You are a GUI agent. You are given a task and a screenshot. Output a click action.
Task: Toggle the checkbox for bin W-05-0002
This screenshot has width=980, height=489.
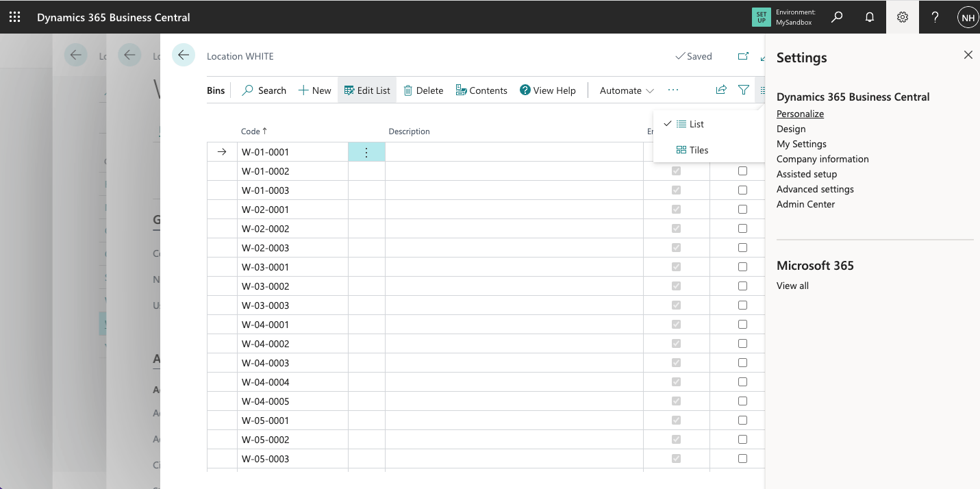pos(742,440)
